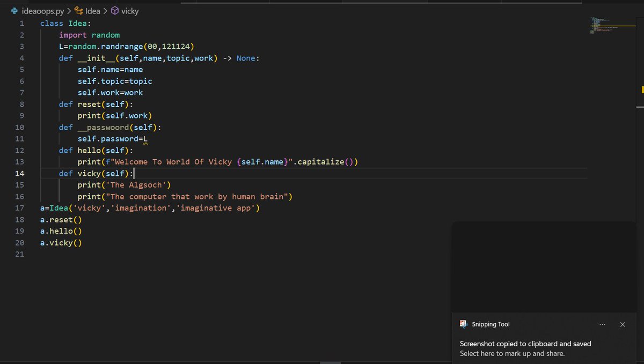Click the "import random" statement
The image size is (644, 364).
[x=89, y=35]
